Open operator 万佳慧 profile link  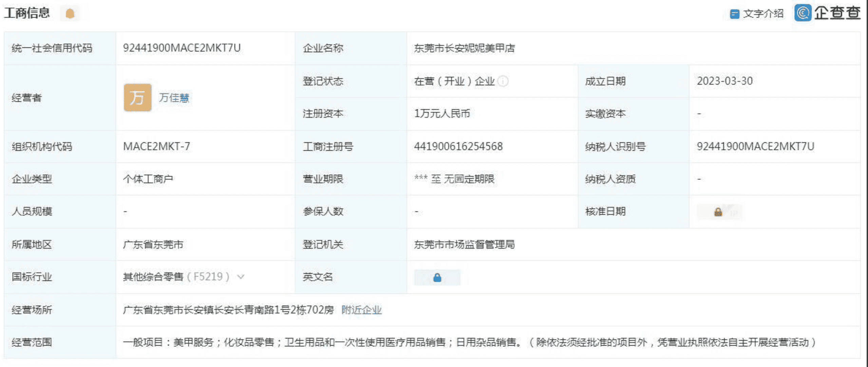point(174,98)
